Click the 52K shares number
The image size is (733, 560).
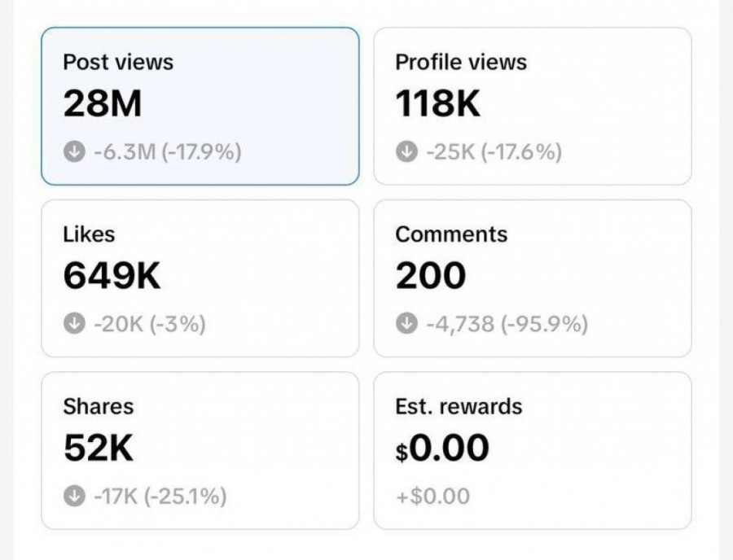pos(99,448)
